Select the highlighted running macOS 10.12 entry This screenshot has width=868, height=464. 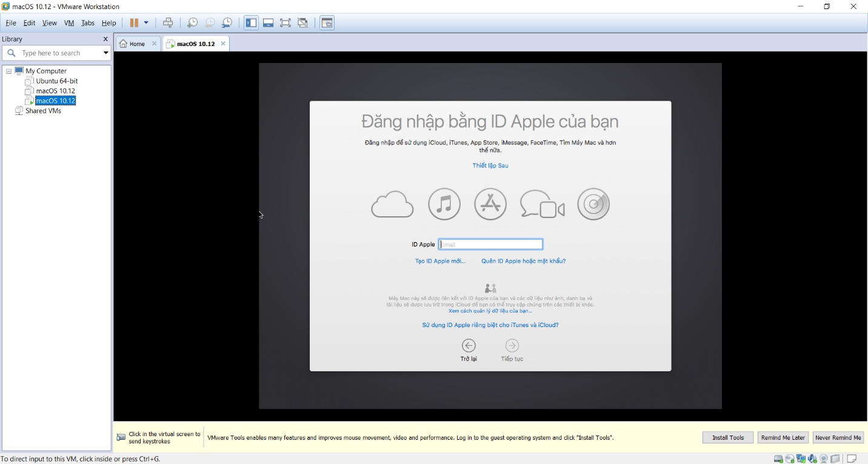(x=55, y=101)
